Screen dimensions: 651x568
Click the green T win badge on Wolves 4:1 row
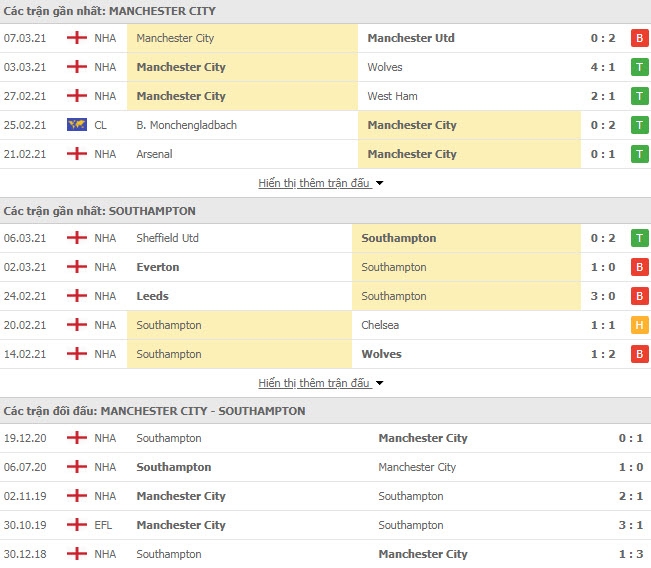[x=639, y=67]
